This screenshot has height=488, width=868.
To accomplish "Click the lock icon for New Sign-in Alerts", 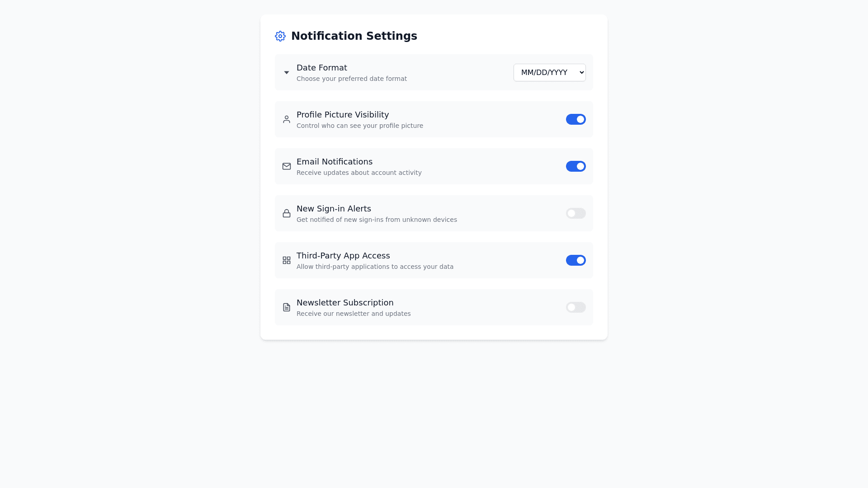I will point(287,213).
